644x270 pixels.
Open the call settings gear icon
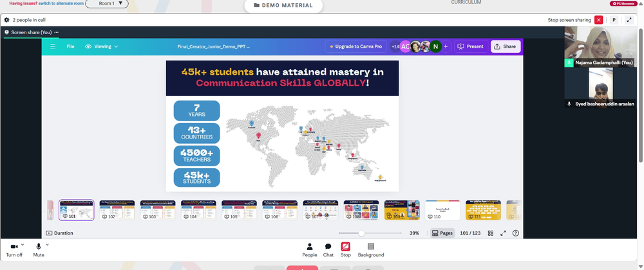(x=6, y=20)
